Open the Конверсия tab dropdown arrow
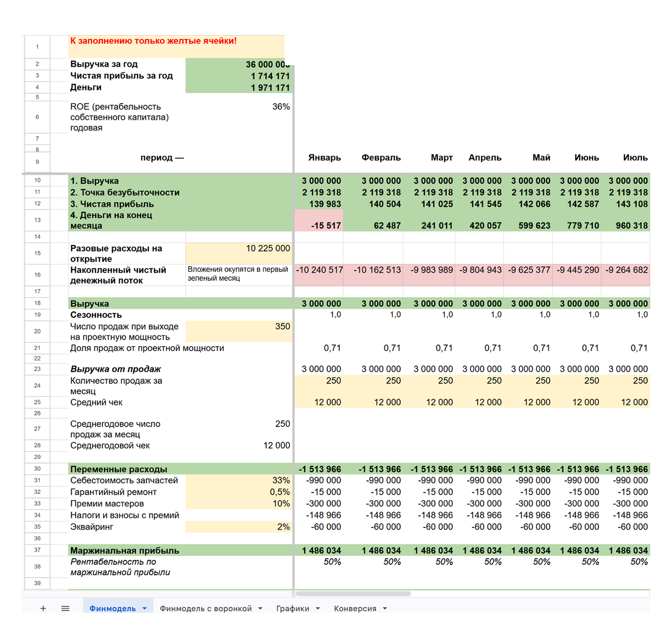 point(385,608)
